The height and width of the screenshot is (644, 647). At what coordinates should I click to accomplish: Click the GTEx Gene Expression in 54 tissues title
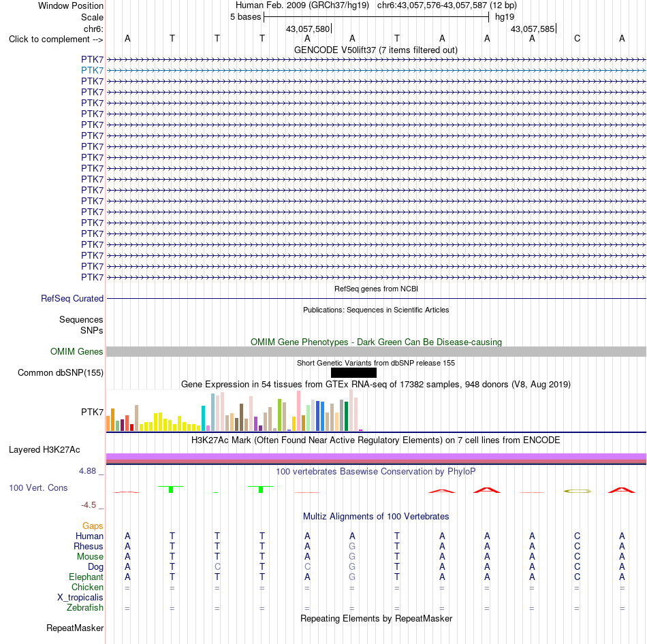pos(376,385)
